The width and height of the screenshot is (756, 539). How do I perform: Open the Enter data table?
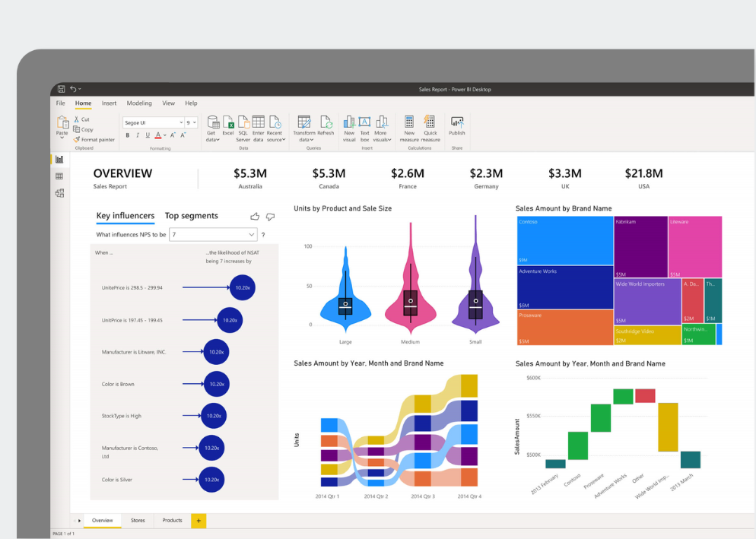pyautogui.click(x=259, y=128)
